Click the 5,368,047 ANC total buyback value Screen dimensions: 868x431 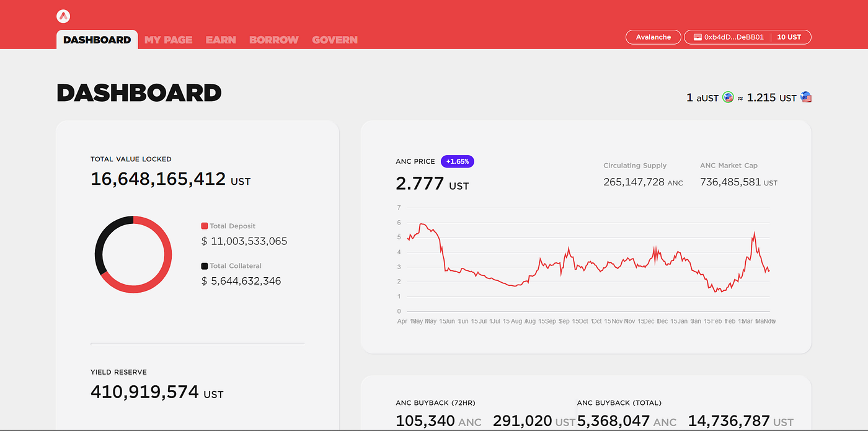coord(614,422)
